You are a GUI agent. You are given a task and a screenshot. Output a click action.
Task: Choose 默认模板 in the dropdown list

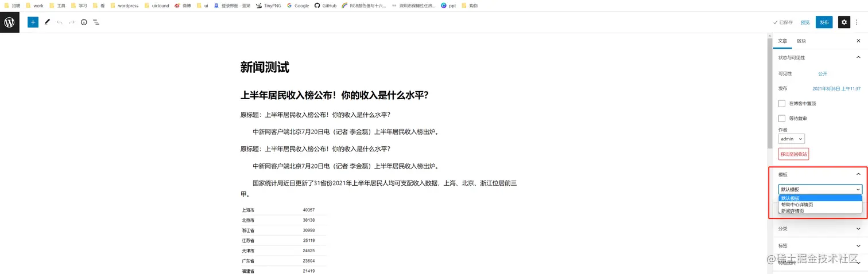[x=820, y=198]
